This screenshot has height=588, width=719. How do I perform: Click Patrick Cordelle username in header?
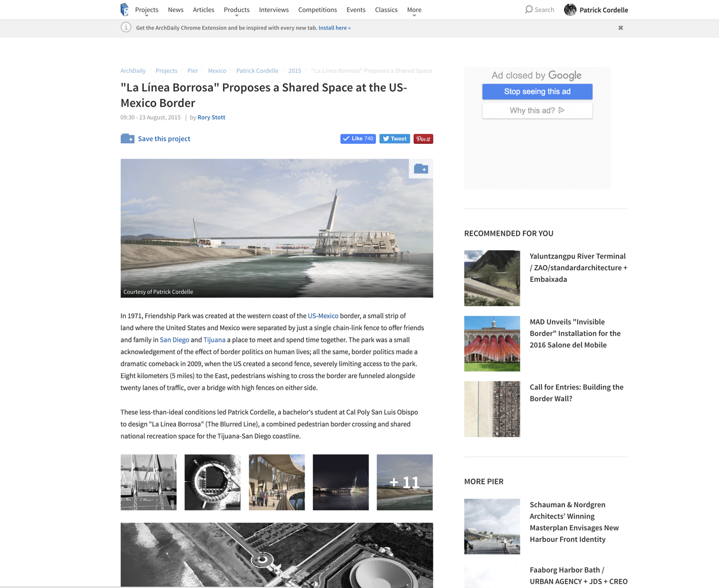point(603,10)
